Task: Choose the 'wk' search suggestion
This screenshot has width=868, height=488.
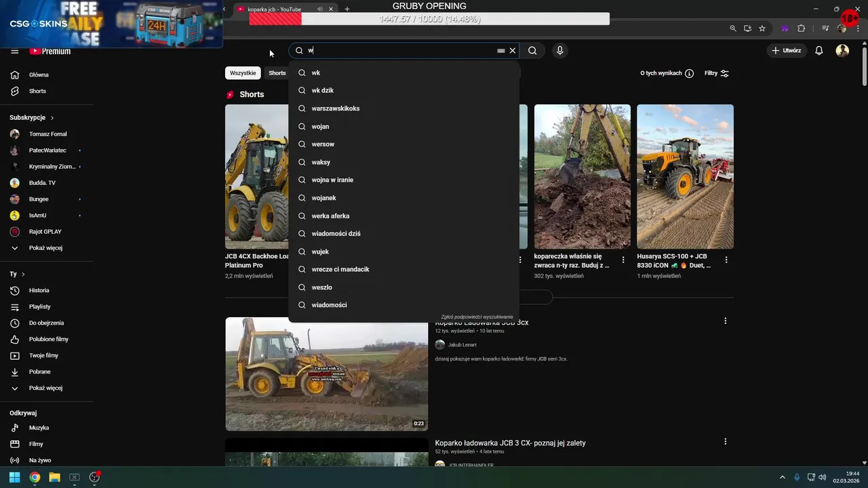Action: [403, 73]
